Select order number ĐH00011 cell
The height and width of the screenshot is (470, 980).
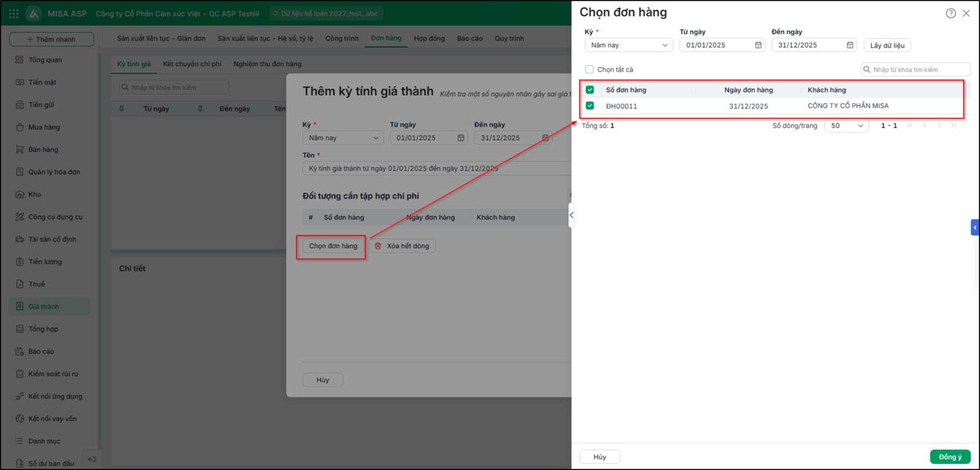point(622,106)
